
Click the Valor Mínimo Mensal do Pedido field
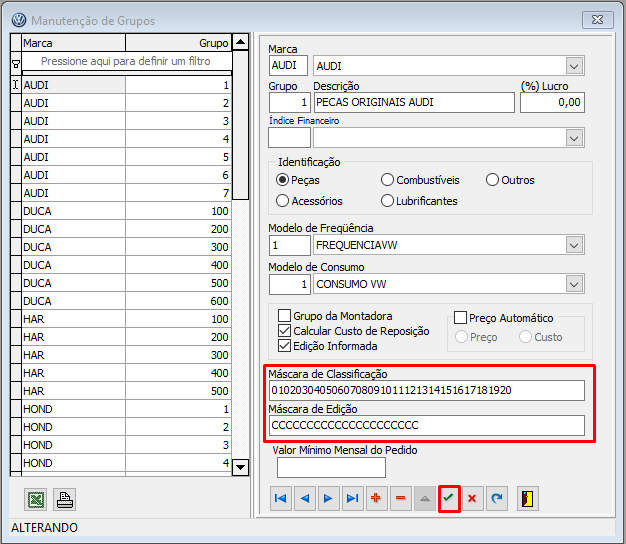331,467
